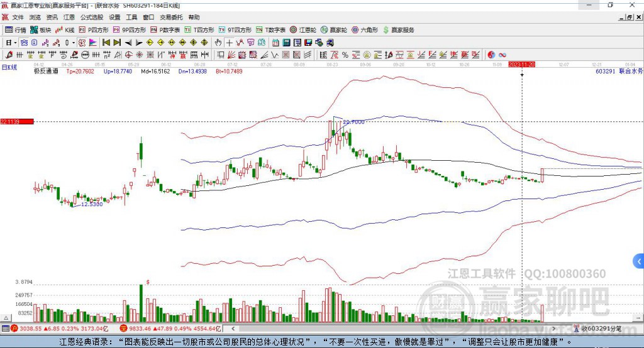This screenshot has width=644, height=348.
Task: Open the 公式选股 menu
Action: [x=92, y=17]
